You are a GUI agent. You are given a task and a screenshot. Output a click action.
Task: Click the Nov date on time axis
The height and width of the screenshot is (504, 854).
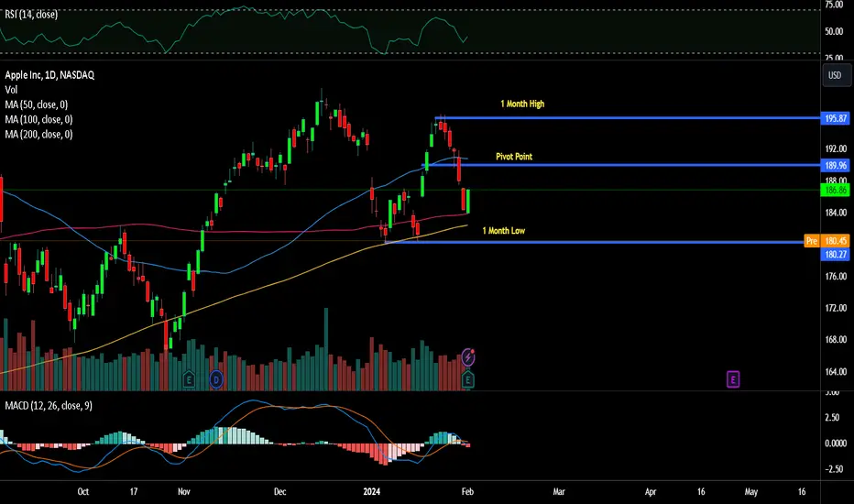[184, 492]
